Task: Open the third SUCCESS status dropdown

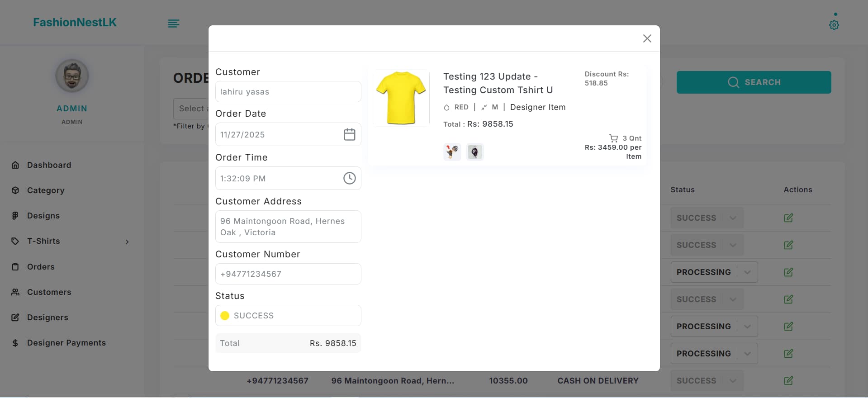Action: tap(707, 299)
